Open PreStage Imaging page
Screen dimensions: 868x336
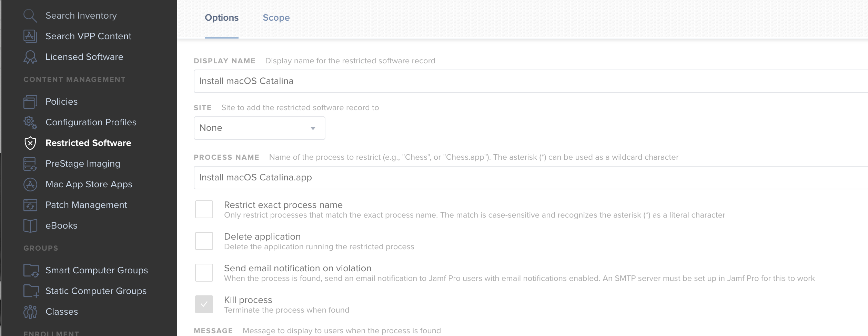[x=83, y=164]
